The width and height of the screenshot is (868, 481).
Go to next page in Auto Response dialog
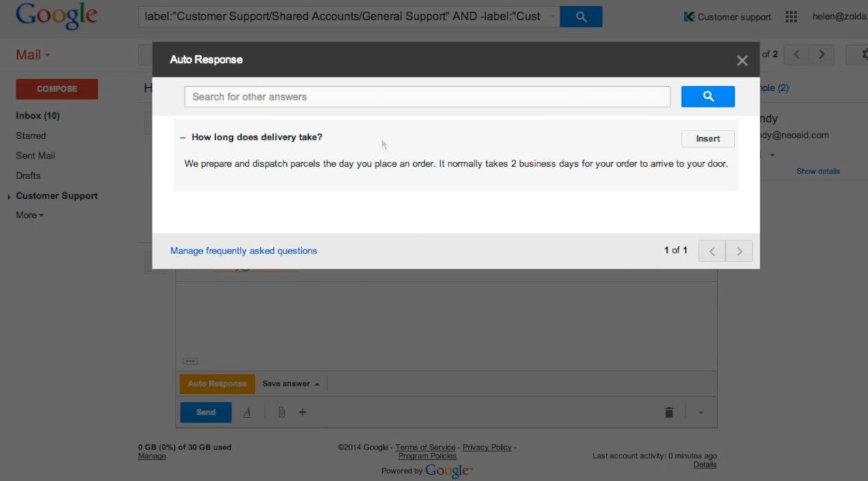739,251
